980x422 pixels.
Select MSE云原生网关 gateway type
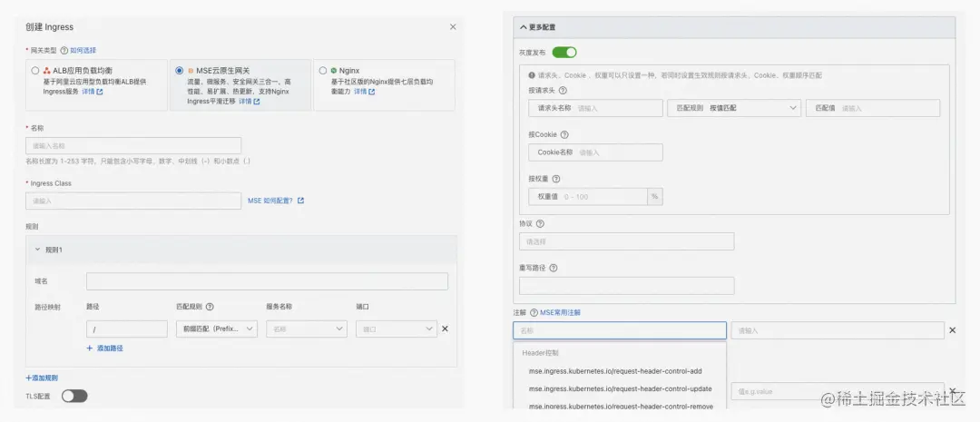pyautogui.click(x=180, y=71)
